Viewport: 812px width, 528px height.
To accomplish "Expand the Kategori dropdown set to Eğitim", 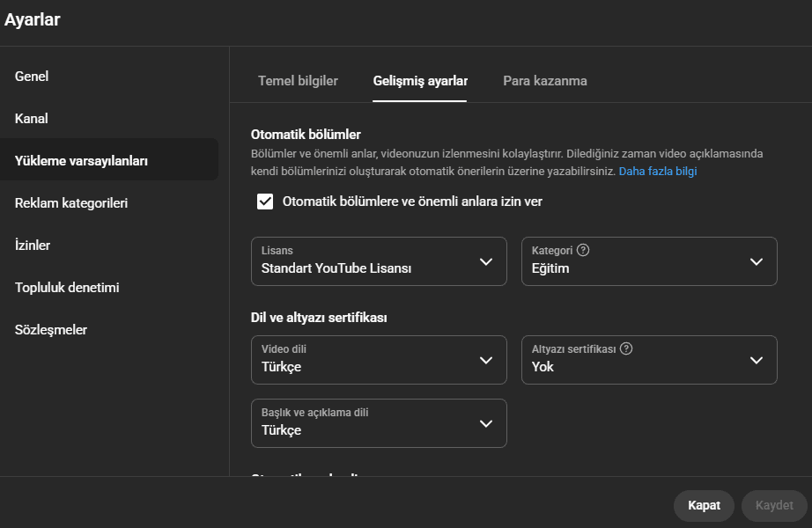I will point(649,261).
